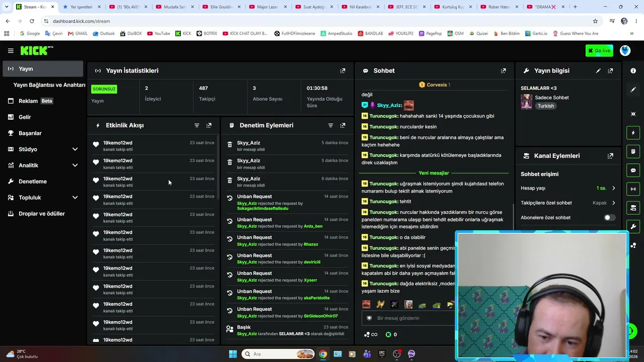Open Droplar ve ödüller in the sidebar
The height and width of the screenshot is (362, 644).
tap(42, 214)
